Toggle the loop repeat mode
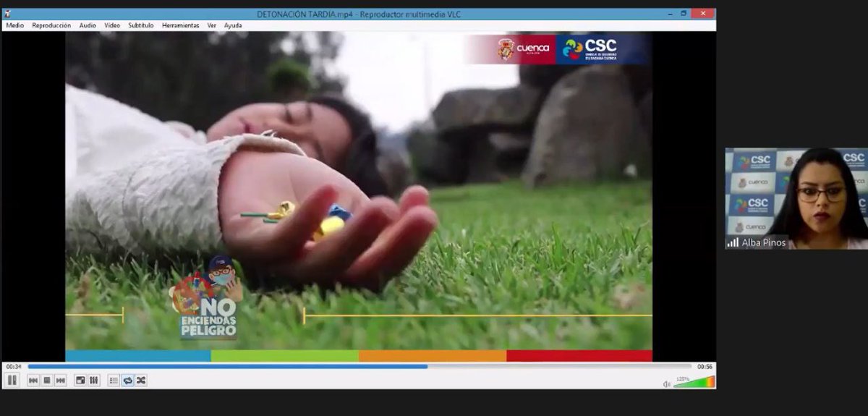 [127, 381]
